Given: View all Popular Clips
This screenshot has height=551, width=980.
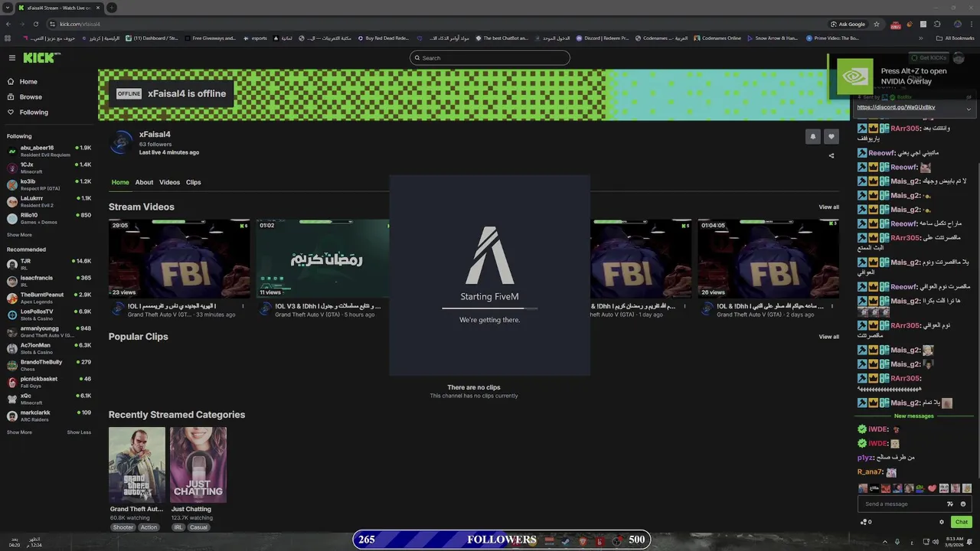Looking at the screenshot, I should click(x=828, y=337).
